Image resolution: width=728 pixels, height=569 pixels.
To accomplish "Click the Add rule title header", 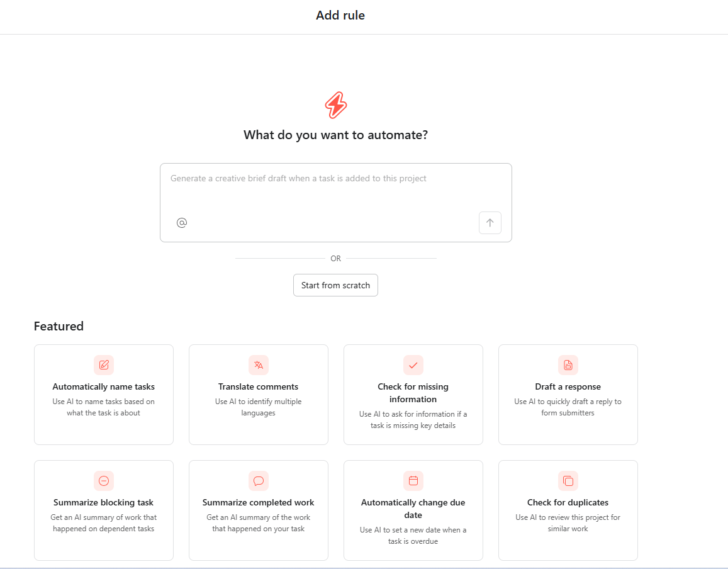I will pos(340,15).
